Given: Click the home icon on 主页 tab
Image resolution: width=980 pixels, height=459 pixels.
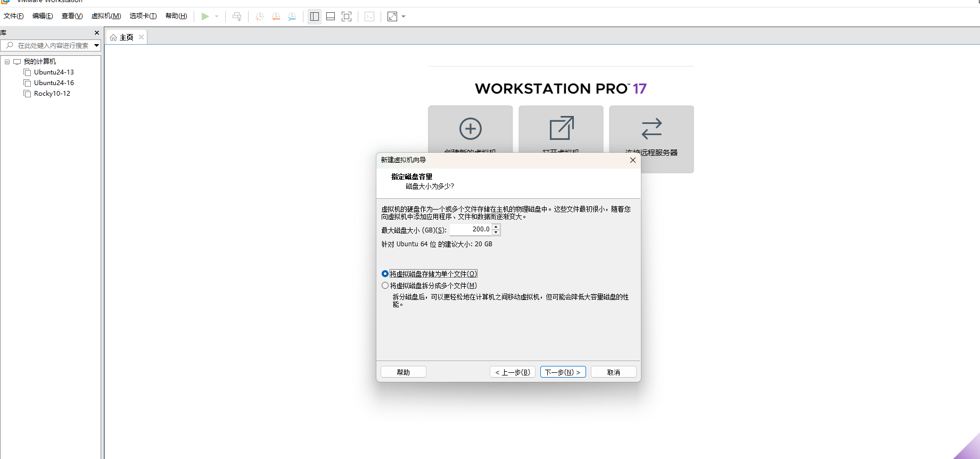Looking at the screenshot, I should [113, 37].
